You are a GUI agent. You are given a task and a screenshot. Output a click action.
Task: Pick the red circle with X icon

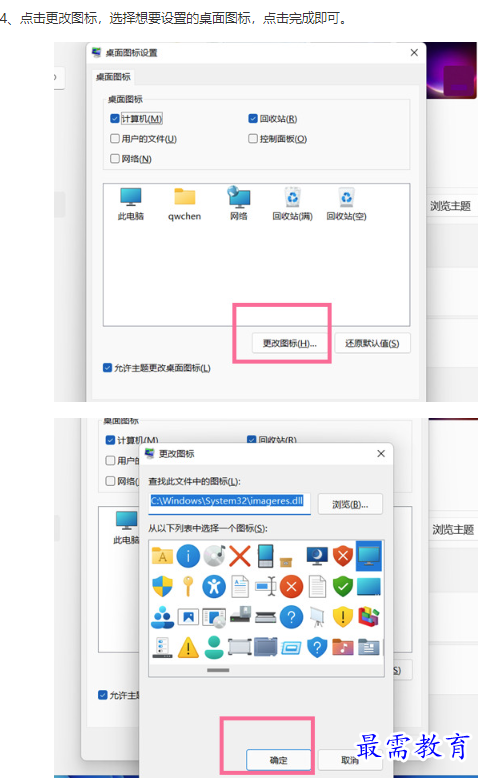[x=291, y=587]
